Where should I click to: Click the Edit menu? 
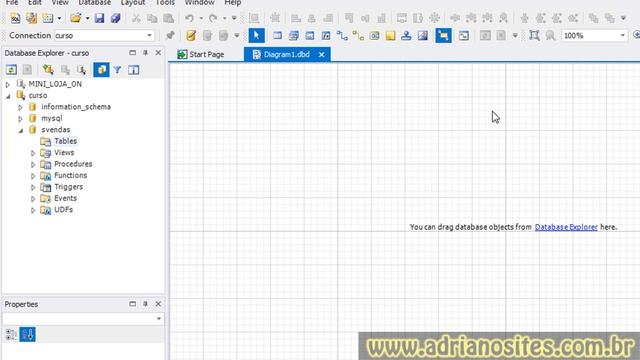click(x=35, y=2)
